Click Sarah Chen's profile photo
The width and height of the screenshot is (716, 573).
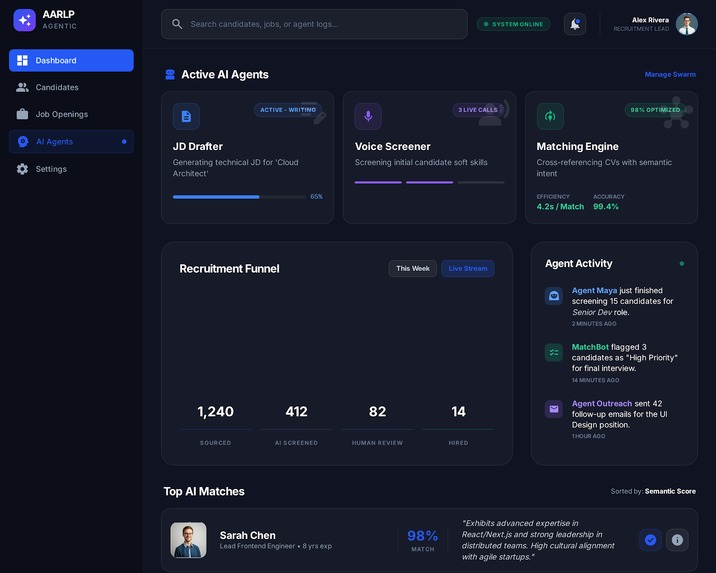[x=189, y=540]
